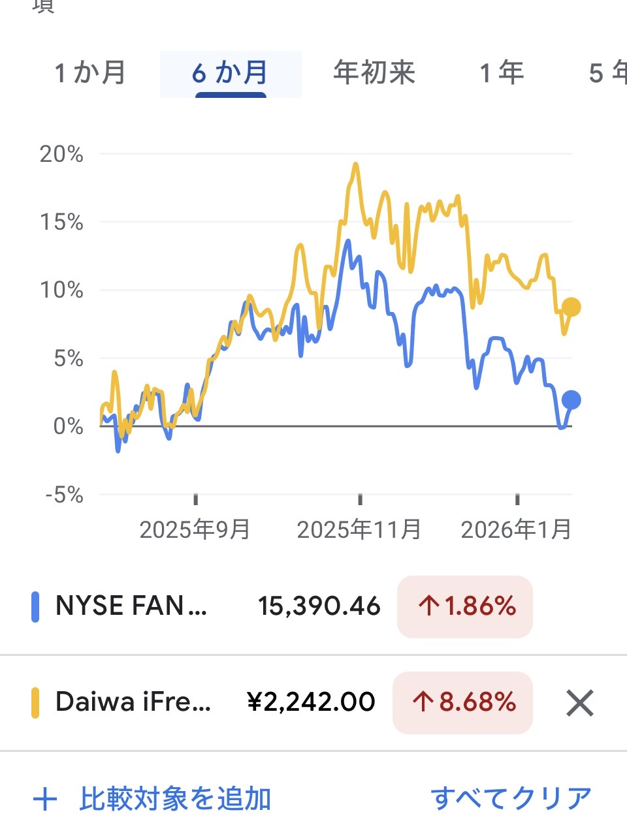
Task: Select the 6か月 time range tab
Action: [x=230, y=72]
